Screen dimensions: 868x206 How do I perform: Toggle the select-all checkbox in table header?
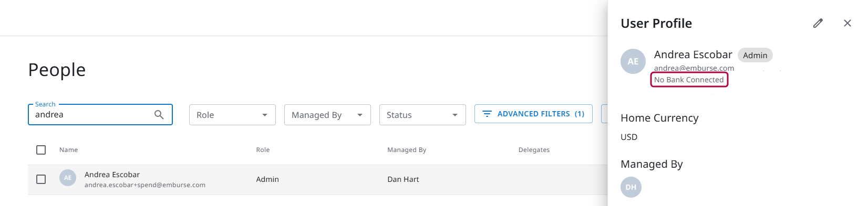pyautogui.click(x=41, y=150)
